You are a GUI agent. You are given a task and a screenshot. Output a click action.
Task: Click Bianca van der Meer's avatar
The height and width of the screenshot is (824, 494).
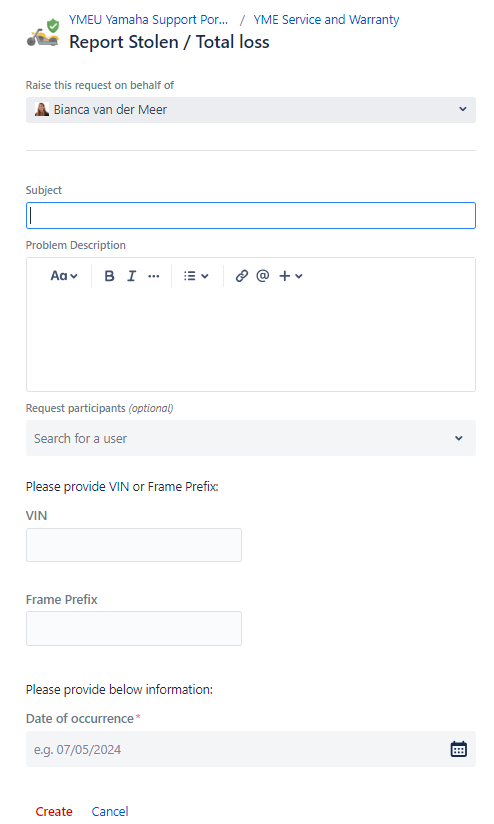42,109
